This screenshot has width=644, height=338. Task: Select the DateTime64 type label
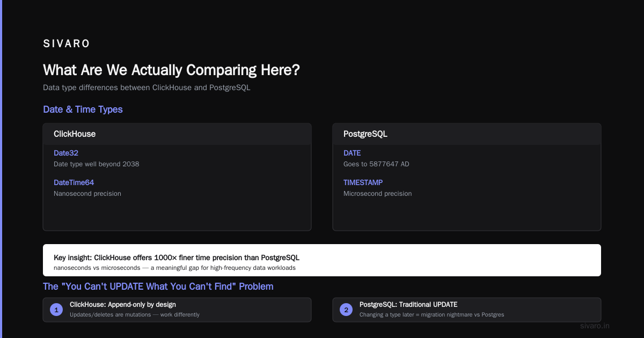[x=74, y=183]
